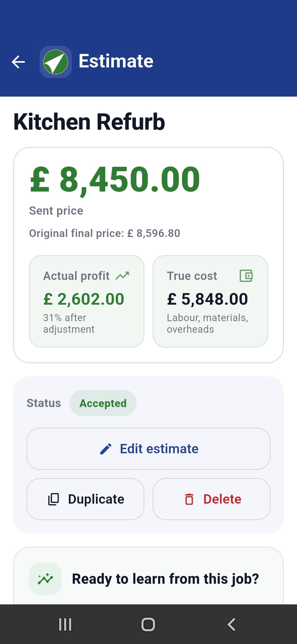Change the Accepted status chip
This screenshot has height=644, width=297.
click(x=103, y=403)
